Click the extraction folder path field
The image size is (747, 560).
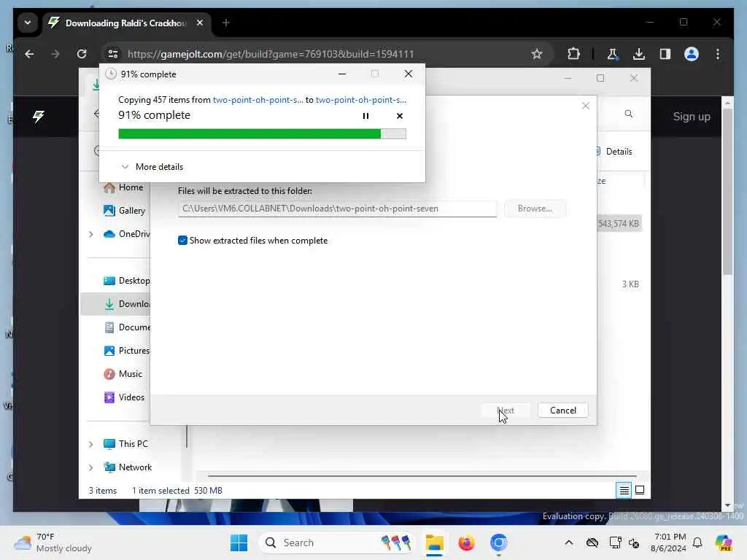coord(337,209)
